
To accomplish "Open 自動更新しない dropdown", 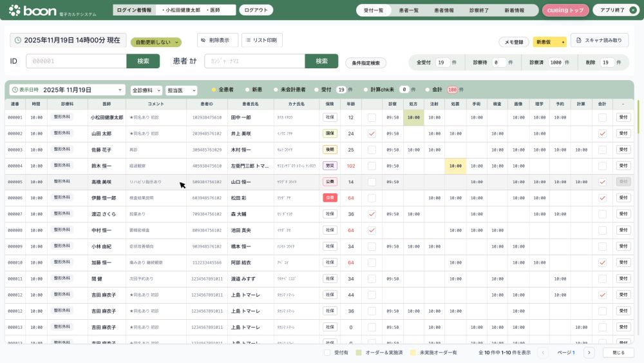I will pos(156,42).
